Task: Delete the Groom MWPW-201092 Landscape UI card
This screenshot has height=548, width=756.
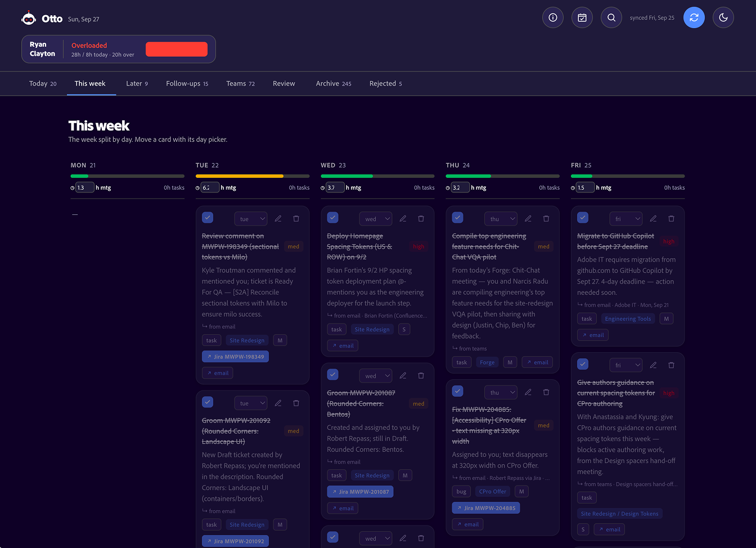Action: 296,403
